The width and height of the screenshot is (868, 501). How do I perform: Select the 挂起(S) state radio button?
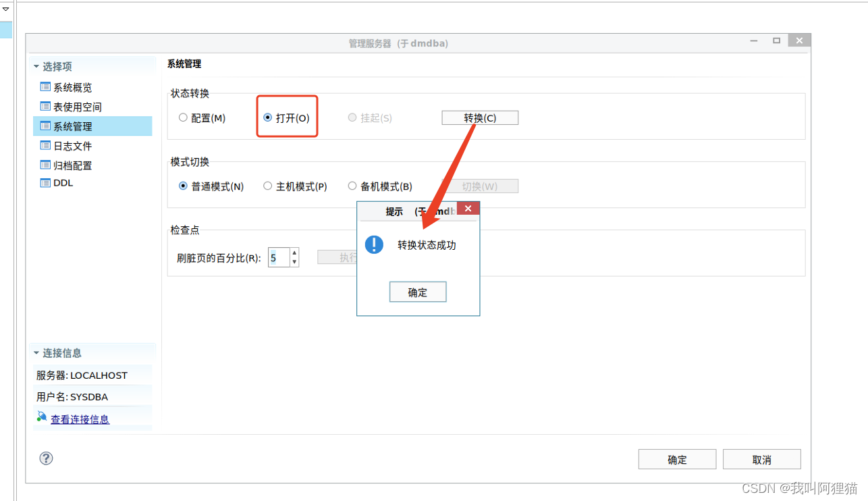click(352, 117)
